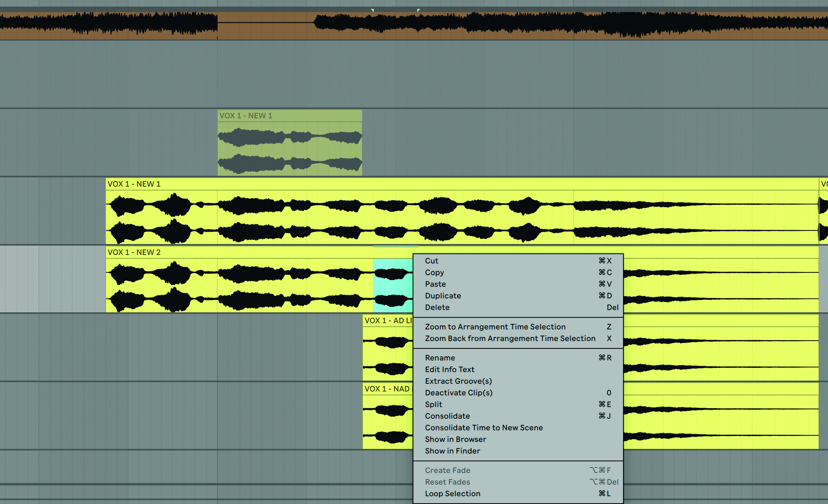The image size is (828, 504).
Task: Select Edit Info Text menu entry
Action: (518, 369)
